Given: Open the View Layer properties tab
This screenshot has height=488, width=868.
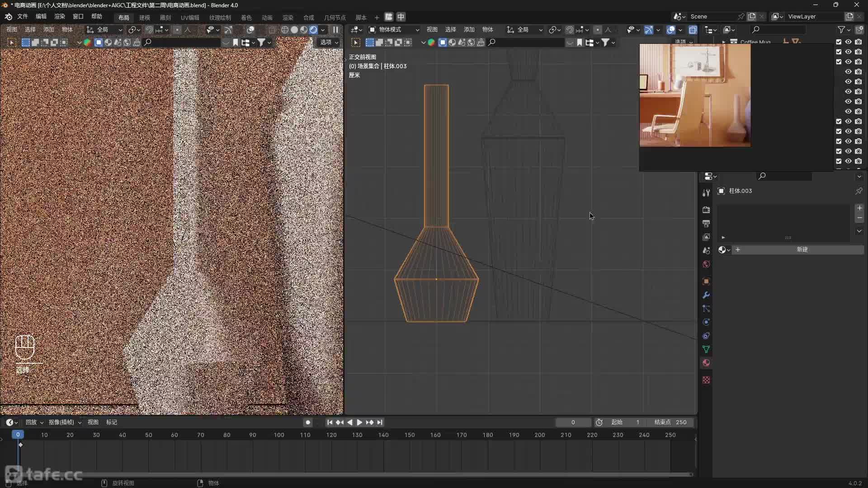Looking at the screenshot, I should [x=706, y=237].
